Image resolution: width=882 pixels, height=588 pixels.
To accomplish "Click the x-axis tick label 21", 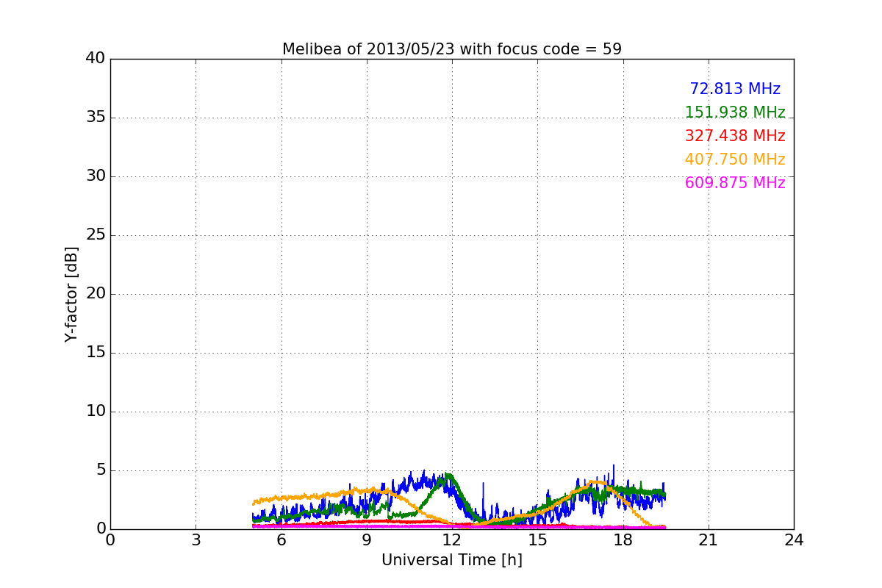I will point(709,540).
